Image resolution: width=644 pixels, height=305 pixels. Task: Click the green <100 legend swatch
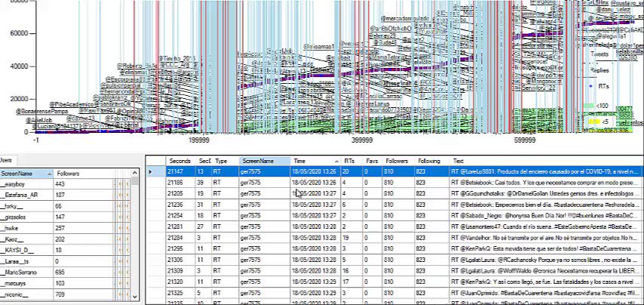[x=588, y=106]
